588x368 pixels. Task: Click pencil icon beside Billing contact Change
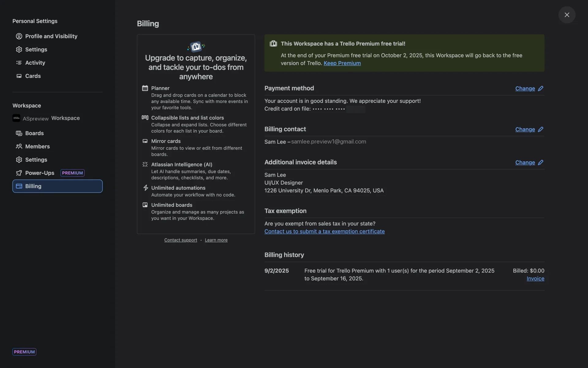[541, 129]
